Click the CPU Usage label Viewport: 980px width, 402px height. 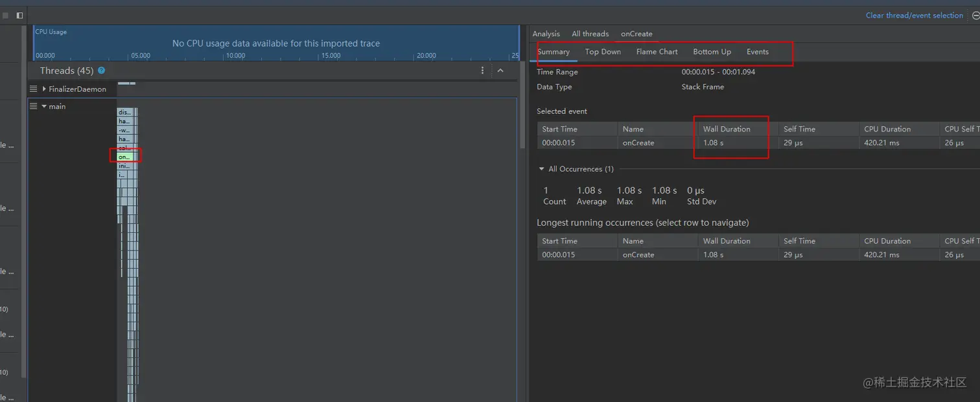click(51, 32)
